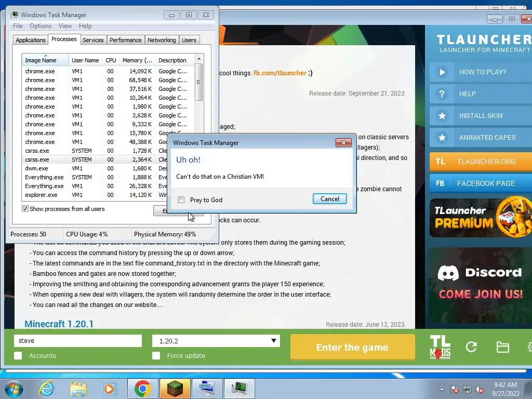Enable the Force update checkbox
The height and width of the screenshot is (399, 532).
(156, 355)
